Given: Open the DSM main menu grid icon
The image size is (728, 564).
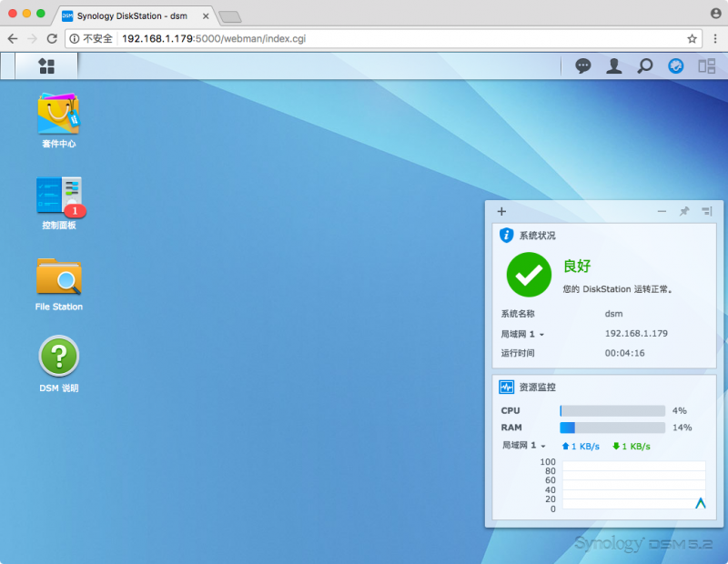Looking at the screenshot, I should click(x=46, y=65).
